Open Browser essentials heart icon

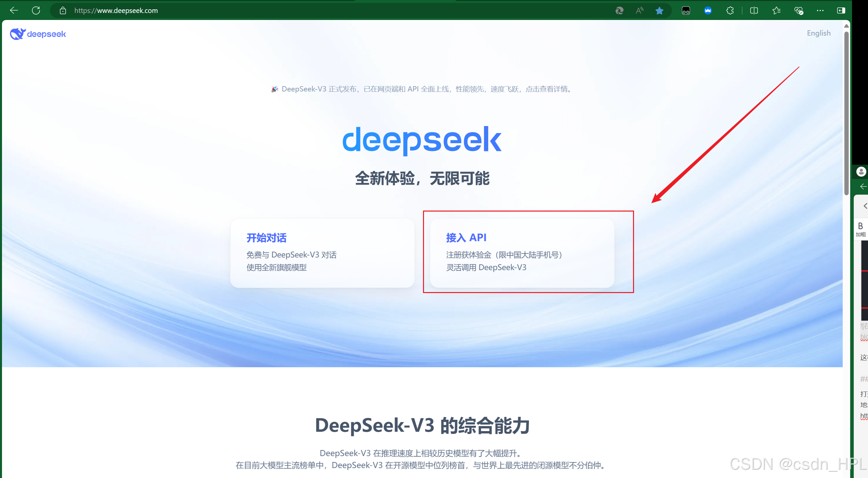(x=799, y=10)
